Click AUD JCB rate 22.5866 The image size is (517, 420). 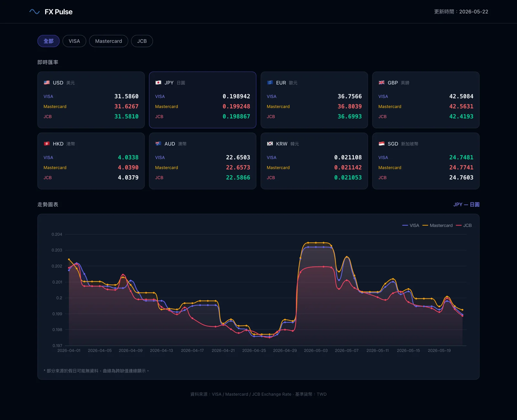pos(238,178)
